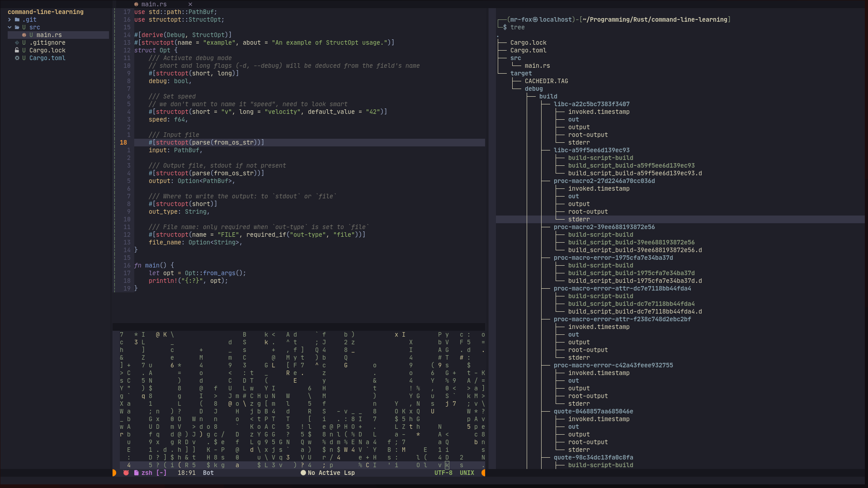868x488 pixels.
Task: Click 'proc-macro-error-1975cfa7e34ba37d' in terminal output
Action: tap(613, 258)
